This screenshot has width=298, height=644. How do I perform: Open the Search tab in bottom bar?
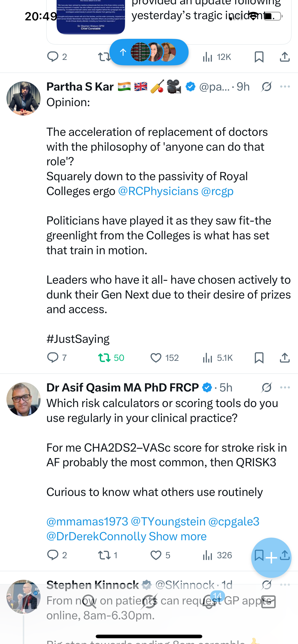coord(89,602)
